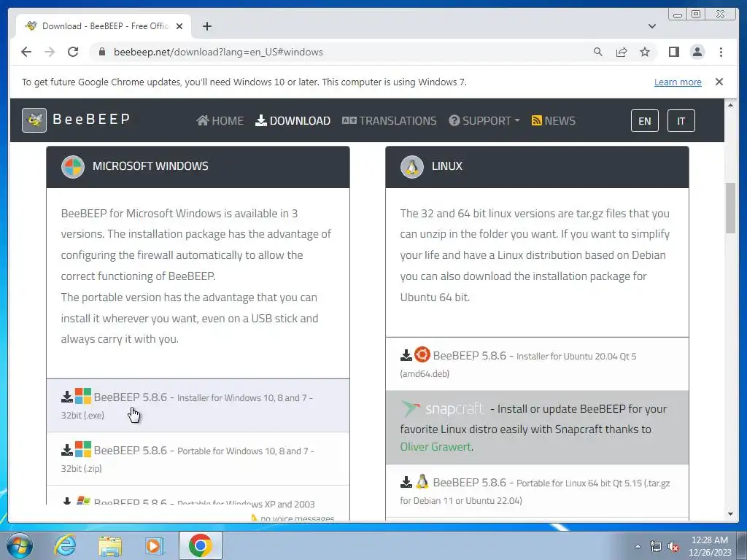Launch Internet Explorer from the taskbar

click(x=65, y=545)
